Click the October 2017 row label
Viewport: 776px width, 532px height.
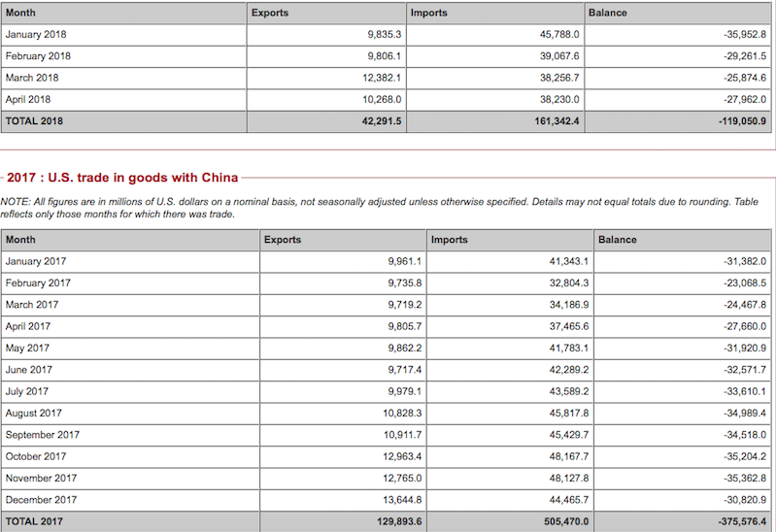click(36, 457)
